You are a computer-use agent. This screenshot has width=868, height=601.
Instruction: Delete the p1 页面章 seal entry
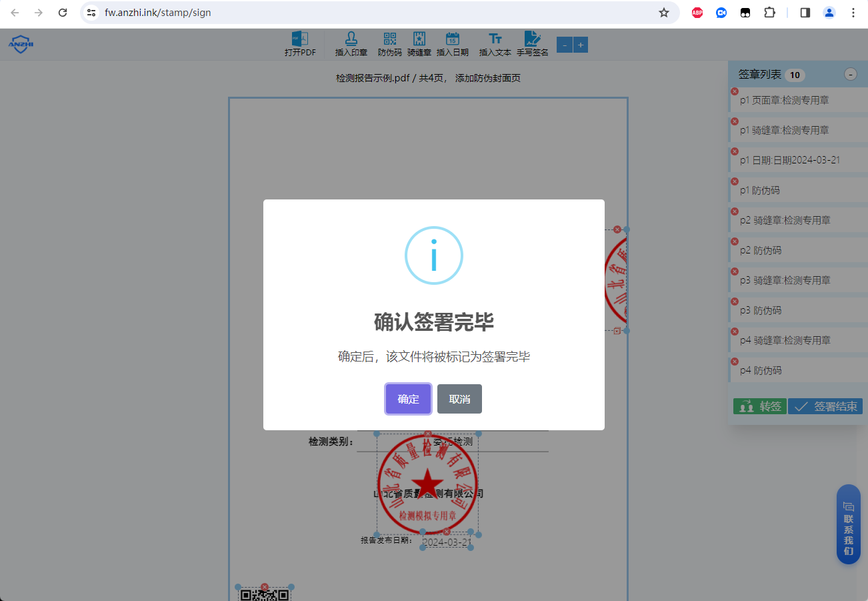[735, 91]
